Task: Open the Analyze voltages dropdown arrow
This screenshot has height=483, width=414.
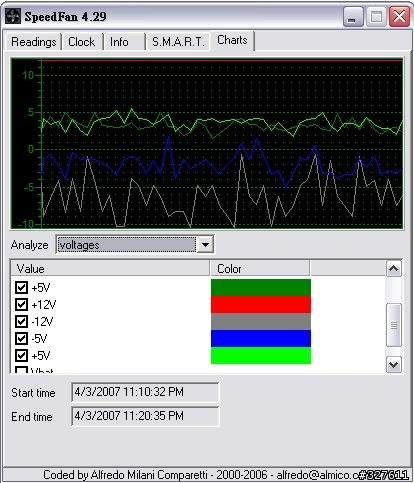Action: (x=205, y=245)
